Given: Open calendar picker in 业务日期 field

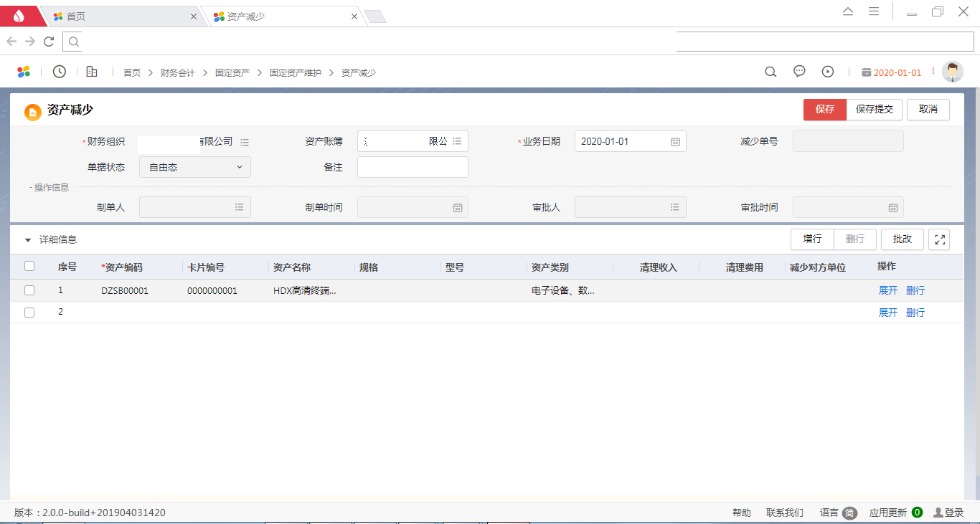Looking at the screenshot, I should pos(675,142).
